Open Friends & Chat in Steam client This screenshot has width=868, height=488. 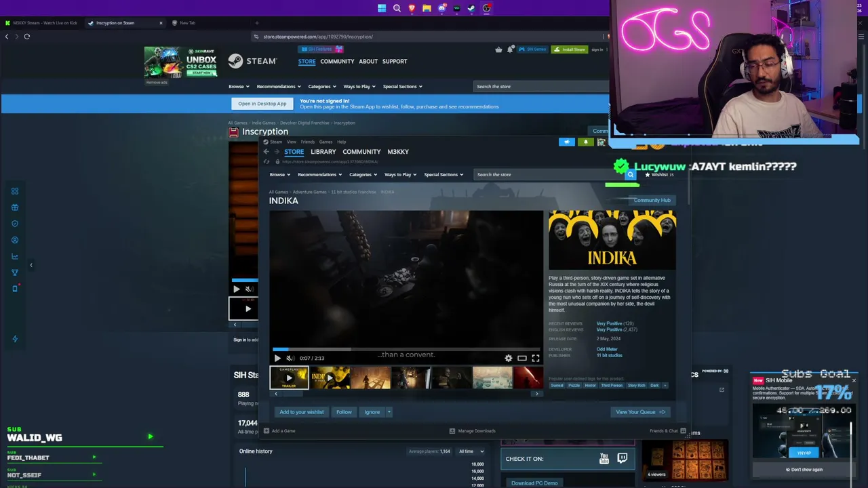tap(668, 431)
